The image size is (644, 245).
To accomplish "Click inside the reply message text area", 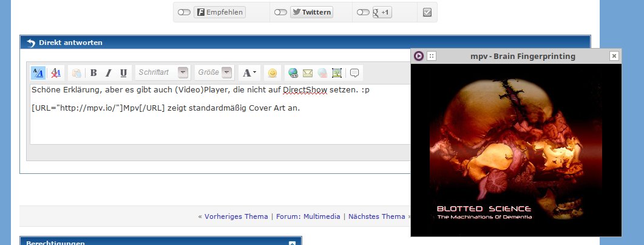I will 220,114.
